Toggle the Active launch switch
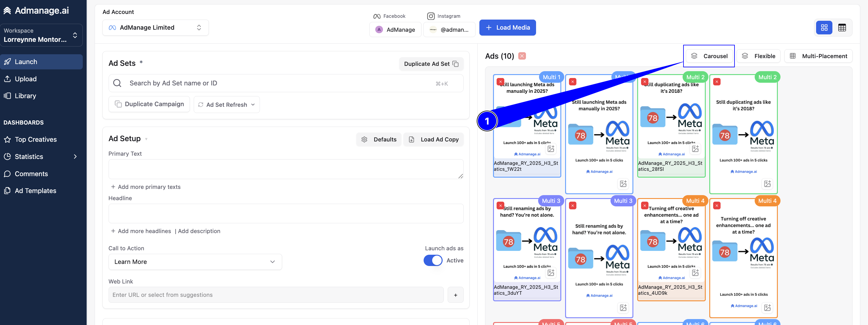Screen dimensions: 868x325 point(433,260)
